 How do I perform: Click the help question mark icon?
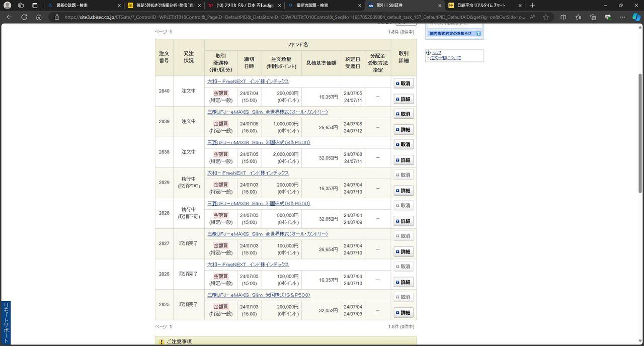point(428,52)
